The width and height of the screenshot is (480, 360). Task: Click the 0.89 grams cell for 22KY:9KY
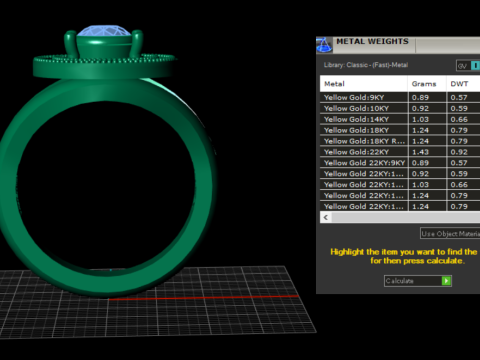coord(427,163)
